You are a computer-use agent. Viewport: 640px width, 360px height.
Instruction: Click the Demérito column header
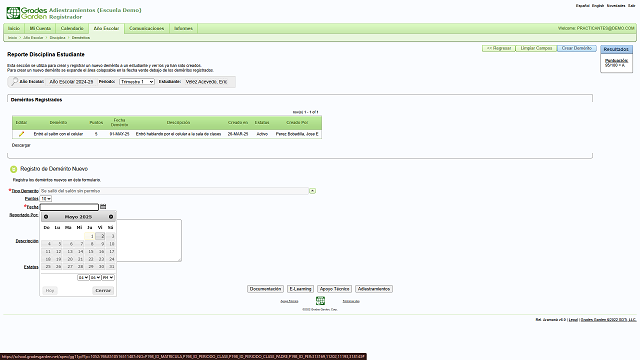pyautogui.click(x=58, y=122)
